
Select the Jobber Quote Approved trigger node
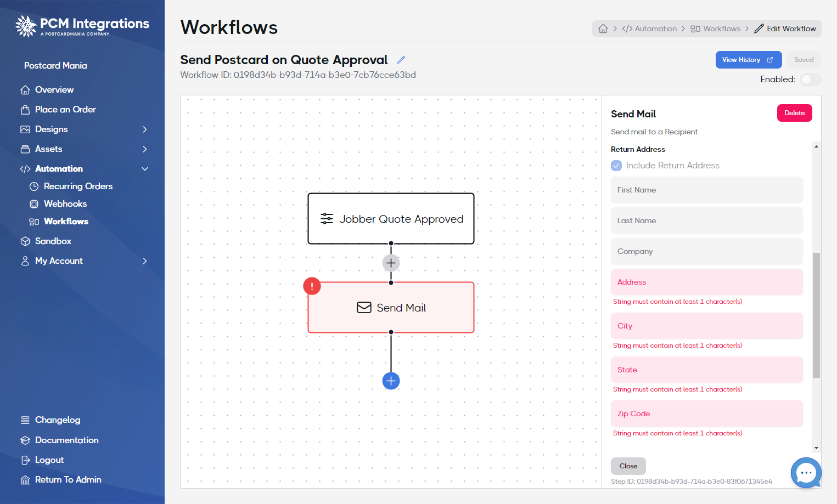pyautogui.click(x=391, y=218)
